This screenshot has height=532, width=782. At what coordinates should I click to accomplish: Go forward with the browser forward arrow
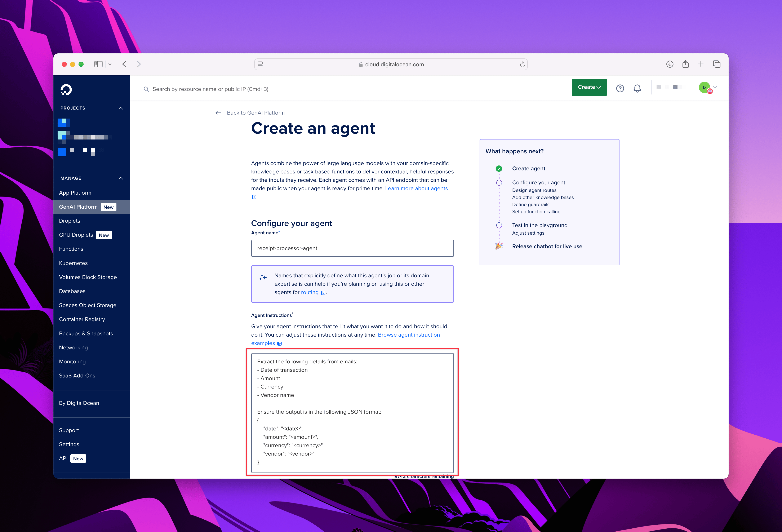(139, 64)
